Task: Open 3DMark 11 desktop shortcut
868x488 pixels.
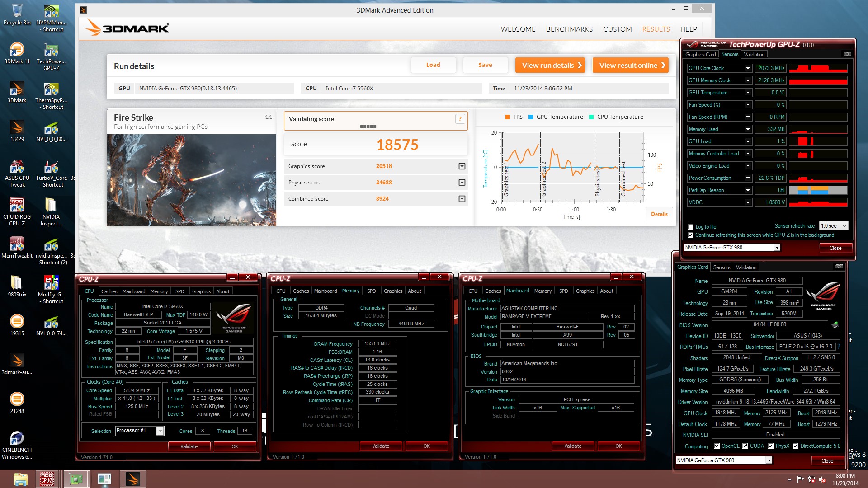Action: [17, 53]
